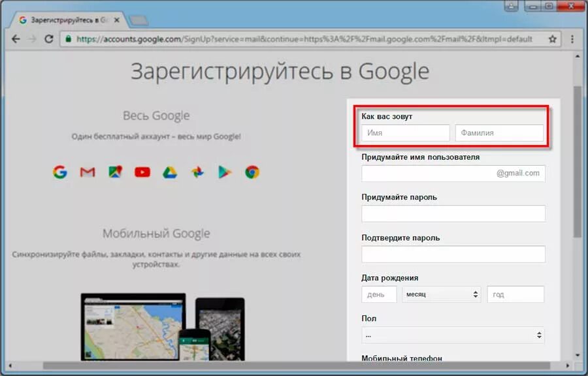Click the vertical scrollbar down arrow
Screen dimensions: 588x376
pos(578,355)
